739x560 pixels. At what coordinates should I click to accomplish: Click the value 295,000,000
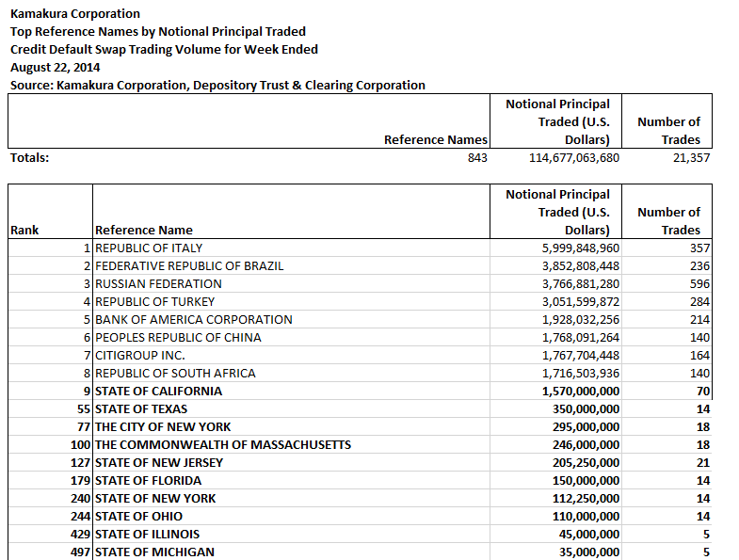tap(586, 427)
